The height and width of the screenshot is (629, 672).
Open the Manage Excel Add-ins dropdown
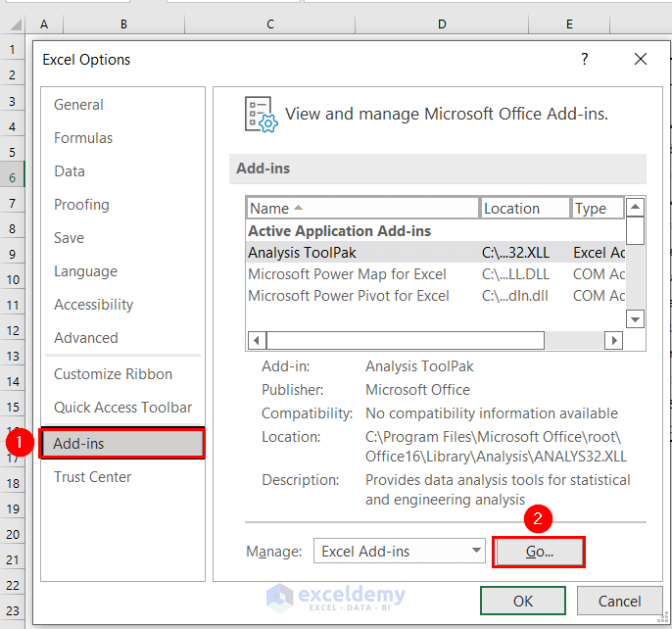pyautogui.click(x=400, y=551)
